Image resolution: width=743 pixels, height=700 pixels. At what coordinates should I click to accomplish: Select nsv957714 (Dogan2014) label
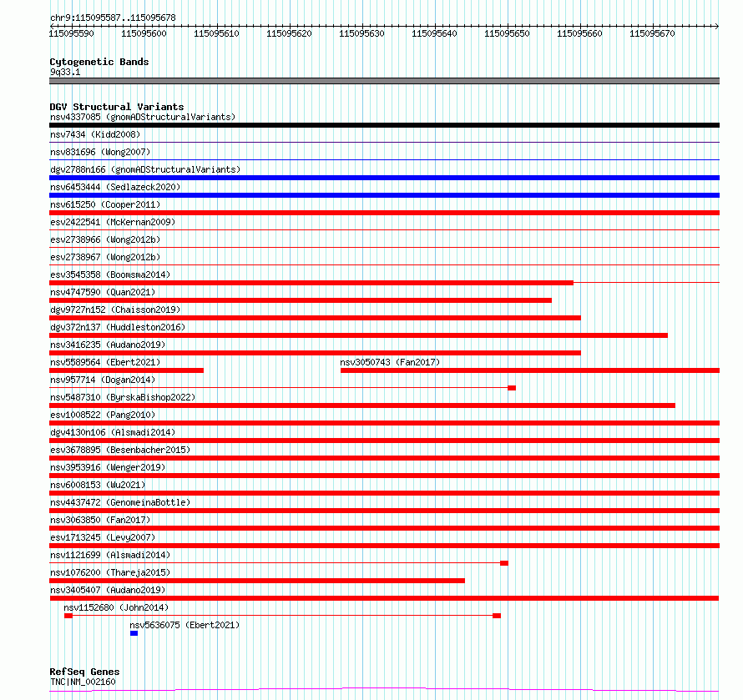tap(103, 380)
